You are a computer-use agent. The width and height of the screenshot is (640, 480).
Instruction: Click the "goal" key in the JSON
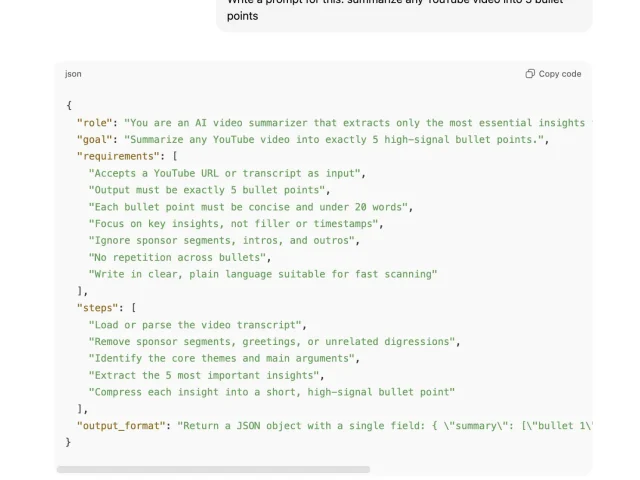click(95, 140)
